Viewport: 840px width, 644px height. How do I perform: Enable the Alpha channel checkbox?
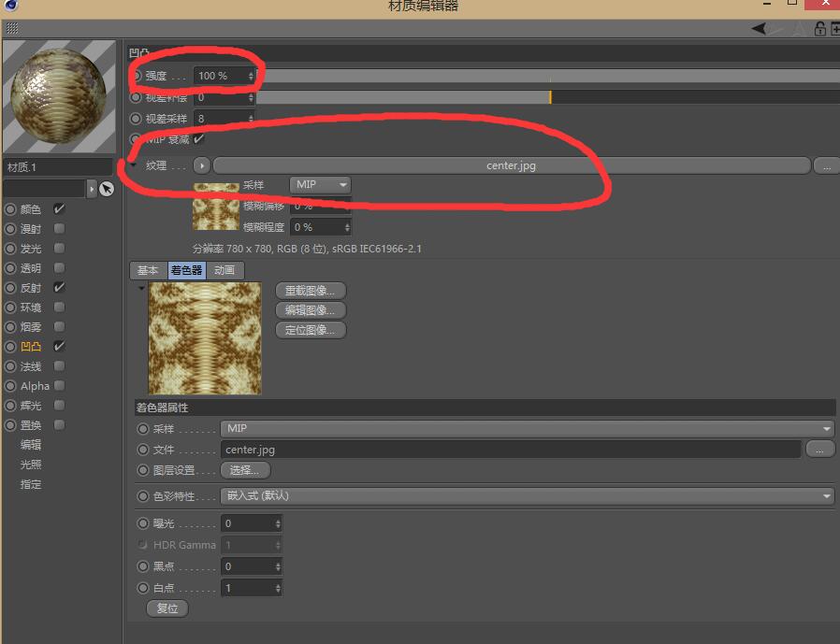point(59,386)
